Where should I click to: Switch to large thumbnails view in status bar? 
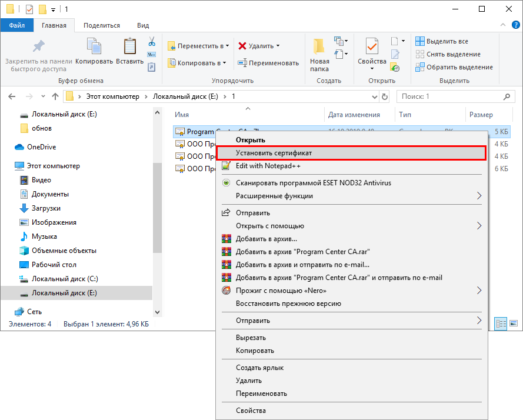coord(513,324)
